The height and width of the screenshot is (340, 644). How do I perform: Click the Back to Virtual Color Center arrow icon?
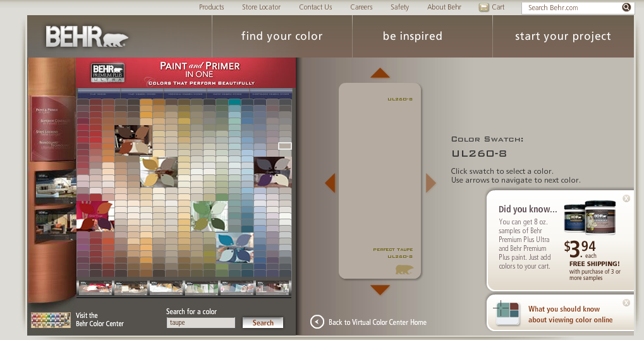point(317,322)
